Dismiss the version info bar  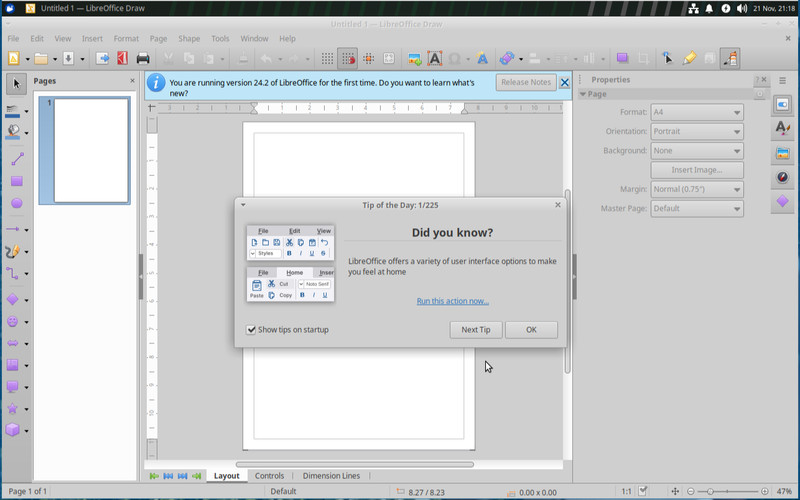(x=564, y=82)
